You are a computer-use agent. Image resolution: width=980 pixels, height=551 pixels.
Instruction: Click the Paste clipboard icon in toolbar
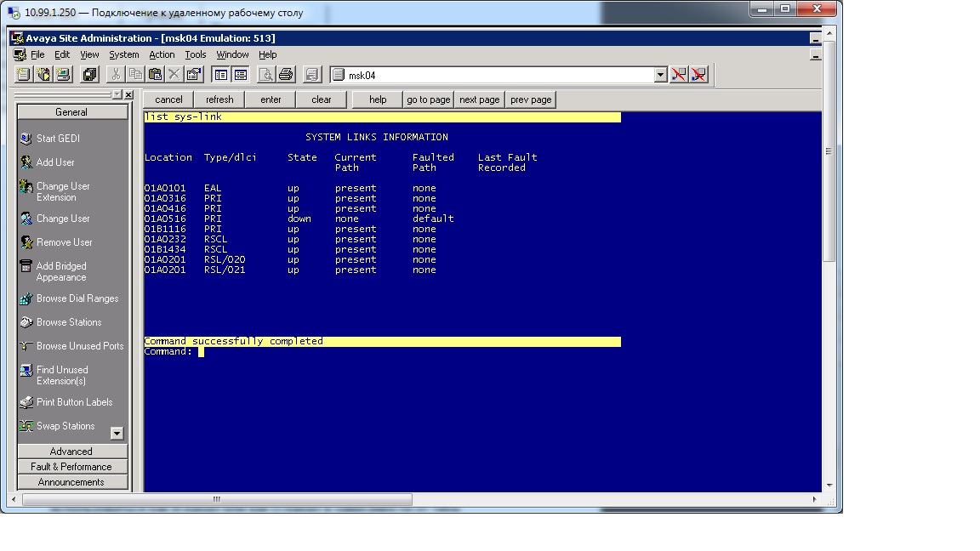pyautogui.click(x=154, y=75)
